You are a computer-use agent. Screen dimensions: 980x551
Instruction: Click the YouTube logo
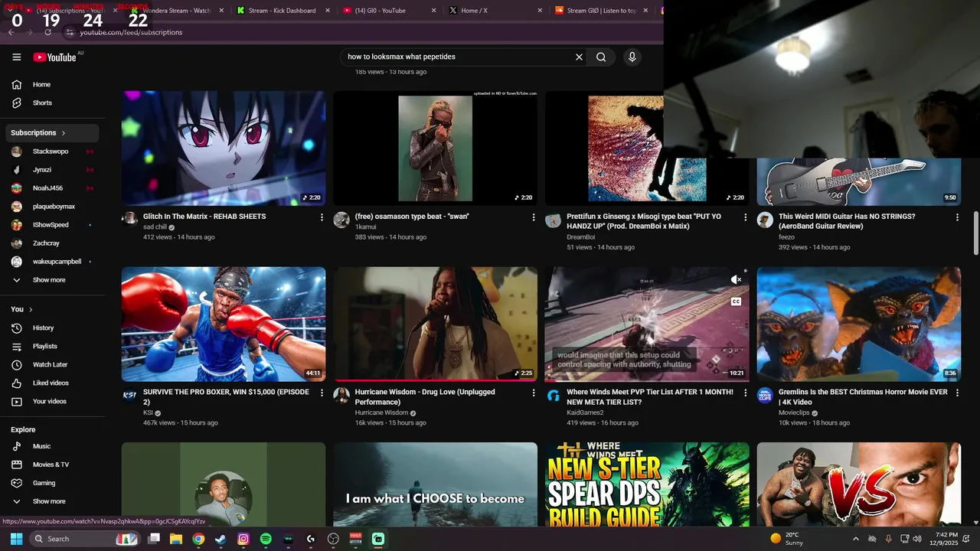pos(54,57)
